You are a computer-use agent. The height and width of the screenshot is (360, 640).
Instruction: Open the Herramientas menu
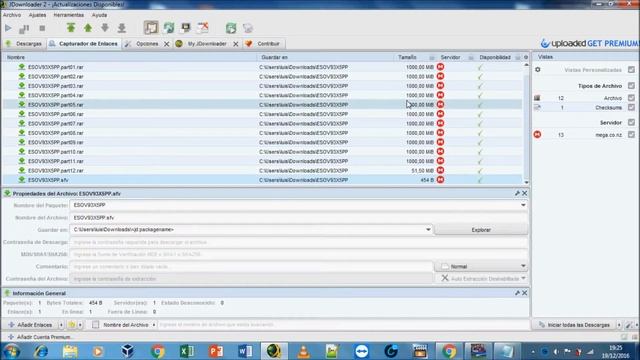pyautogui.click(x=69, y=15)
